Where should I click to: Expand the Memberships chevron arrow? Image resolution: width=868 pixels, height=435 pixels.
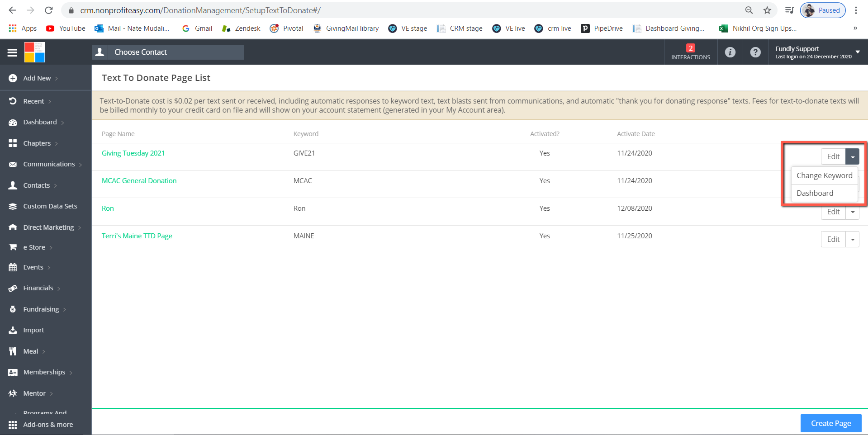point(71,373)
